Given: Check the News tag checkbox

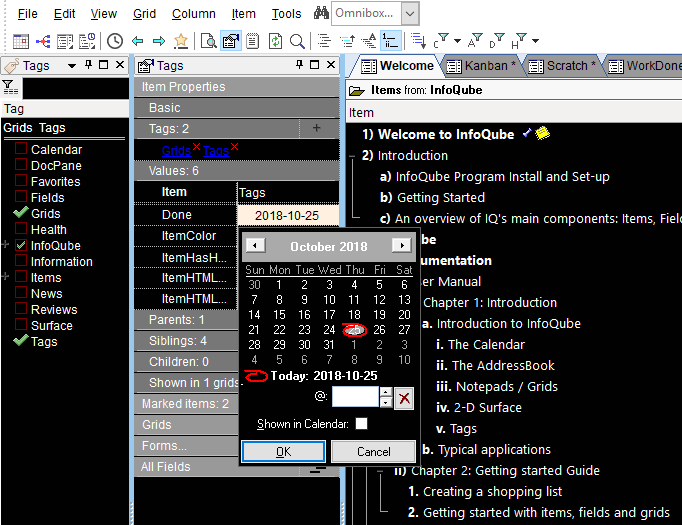Looking at the screenshot, I should [21, 293].
